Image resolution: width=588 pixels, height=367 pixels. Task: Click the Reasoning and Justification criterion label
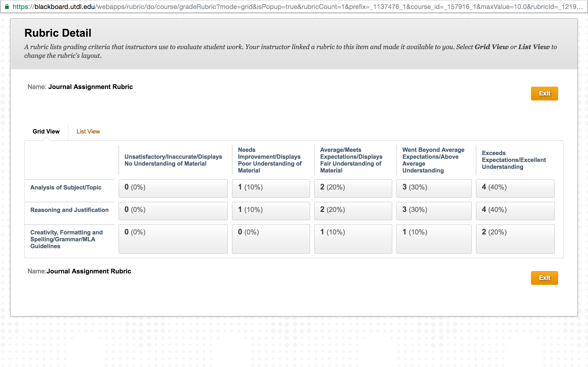(70, 210)
